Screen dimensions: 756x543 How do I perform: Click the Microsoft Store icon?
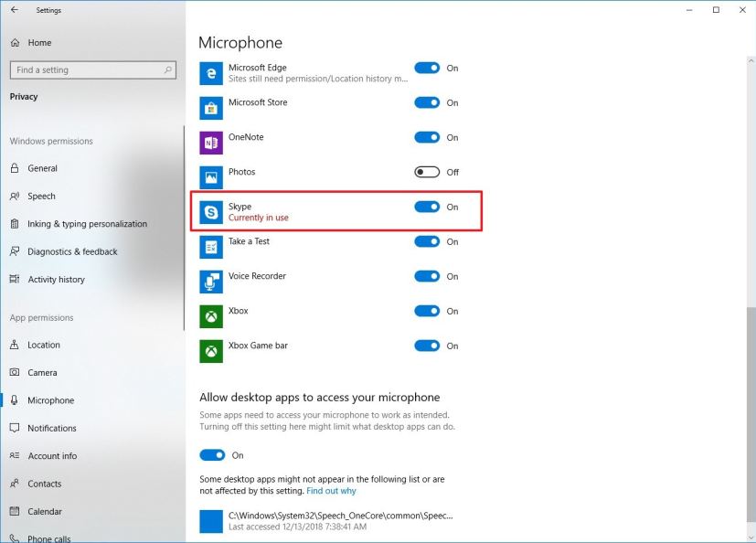(211, 108)
